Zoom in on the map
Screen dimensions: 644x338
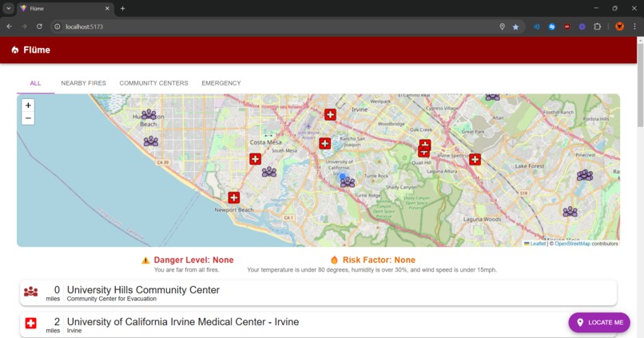(28, 105)
